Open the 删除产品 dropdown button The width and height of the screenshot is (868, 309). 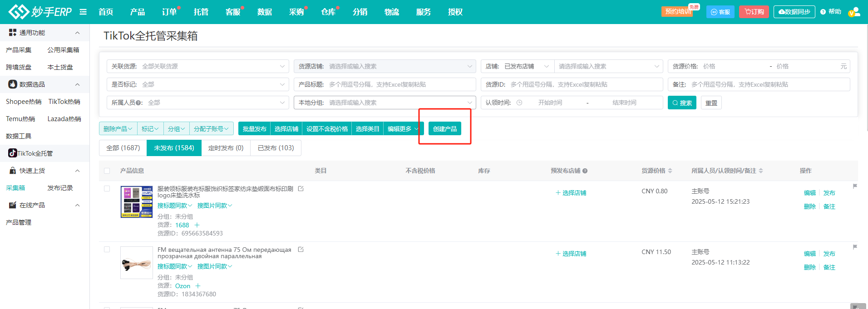[x=118, y=129]
